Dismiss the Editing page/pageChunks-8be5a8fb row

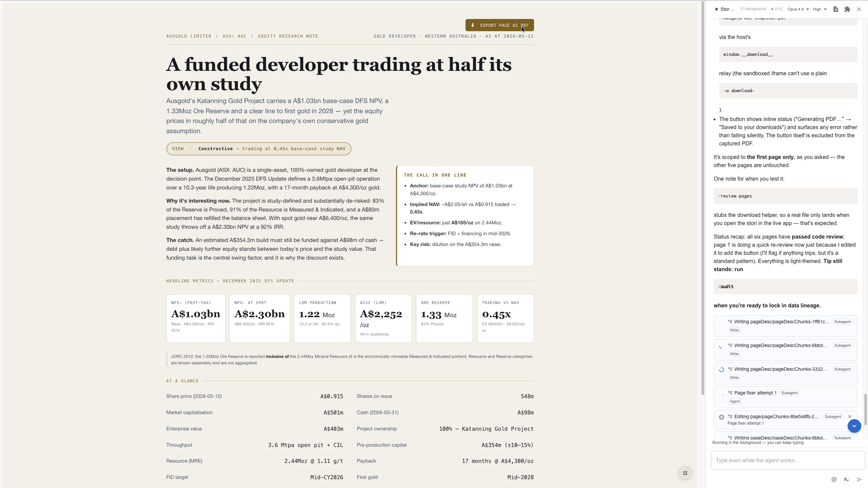click(850, 416)
